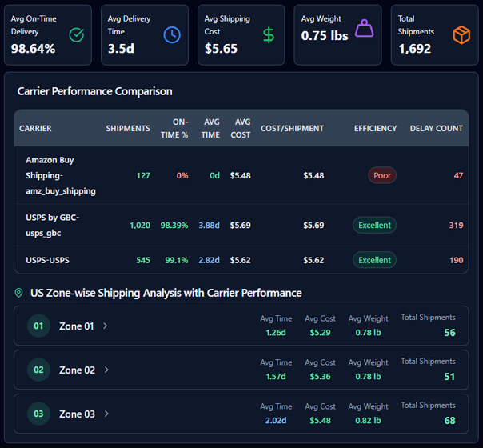Viewport: 483px width, 448px height.
Task: Click the 02 zone number badge
Action: pos(38,370)
